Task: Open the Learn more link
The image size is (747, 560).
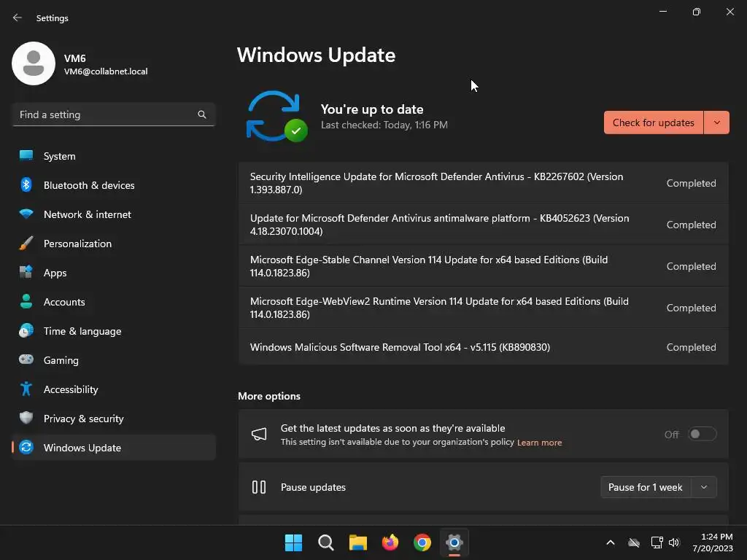Action: (539, 443)
